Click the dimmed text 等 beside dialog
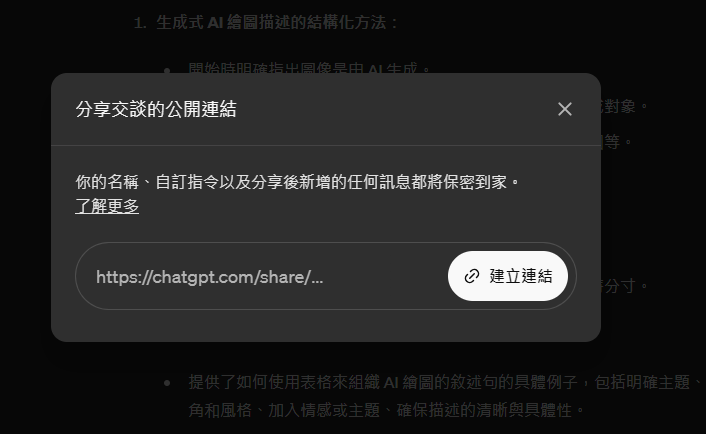Viewport: 706px width, 434px height. pyautogui.click(x=612, y=142)
